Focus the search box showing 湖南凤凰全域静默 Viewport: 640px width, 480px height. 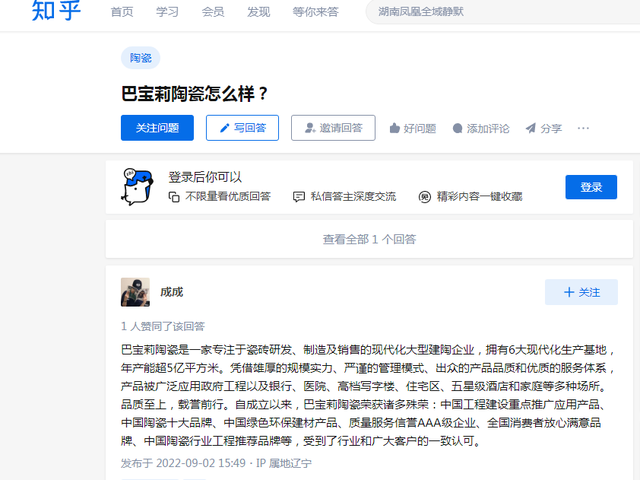503,11
